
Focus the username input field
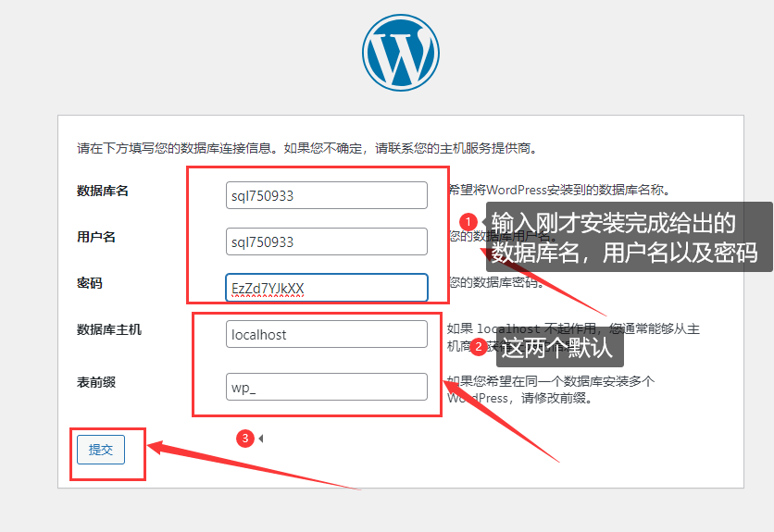click(x=326, y=241)
